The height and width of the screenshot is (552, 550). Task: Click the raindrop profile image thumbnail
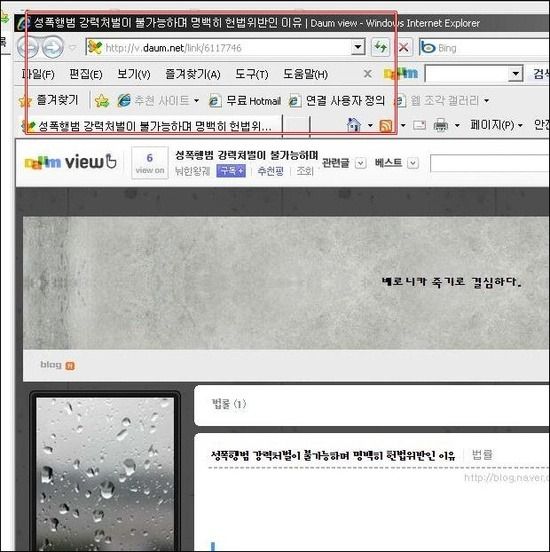click(105, 475)
